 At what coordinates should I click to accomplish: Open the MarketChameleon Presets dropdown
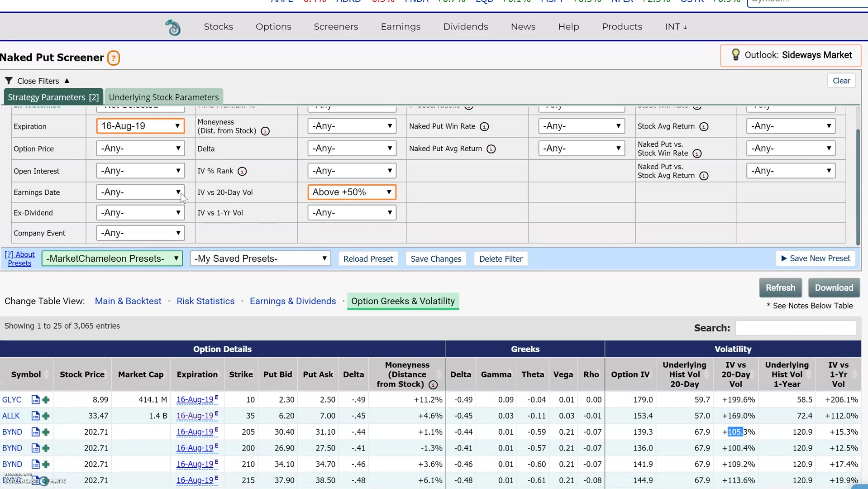coord(112,259)
